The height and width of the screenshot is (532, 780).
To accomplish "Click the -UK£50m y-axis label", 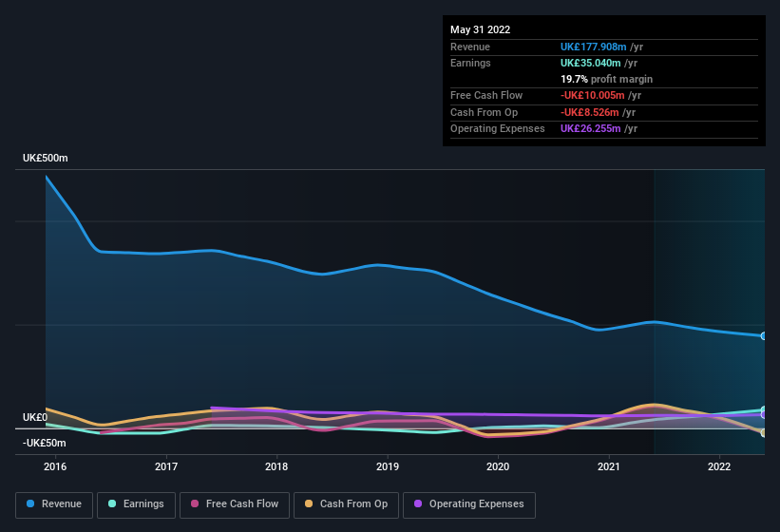I will coord(45,443).
